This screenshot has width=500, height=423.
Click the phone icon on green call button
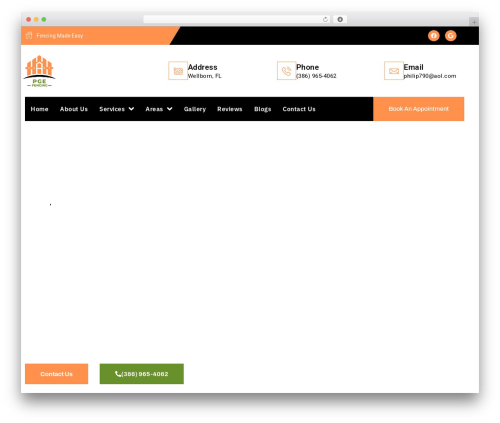click(118, 374)
